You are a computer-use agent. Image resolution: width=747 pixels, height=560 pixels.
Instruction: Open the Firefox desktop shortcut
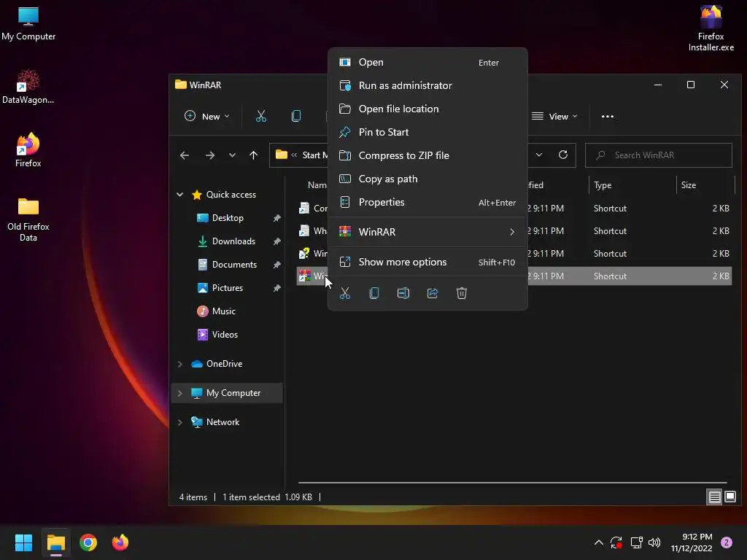point(28,150)
